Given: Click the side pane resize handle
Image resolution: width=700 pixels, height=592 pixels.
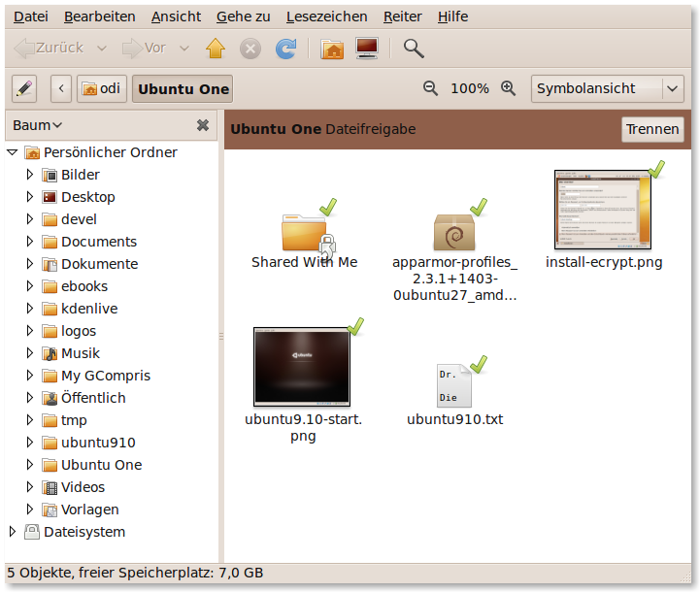Looking at the screenshot, I should 221,336.
